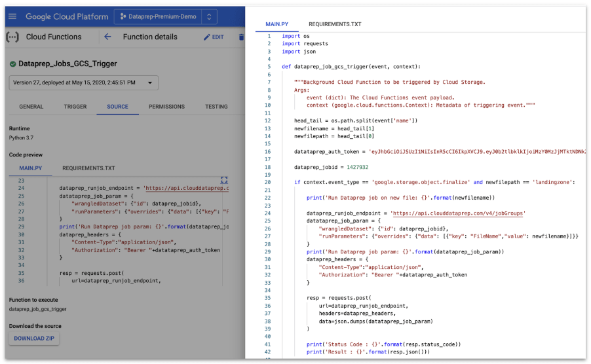Click the project icon in Dataprep-Premium-Demo selector

click(123, 16)
